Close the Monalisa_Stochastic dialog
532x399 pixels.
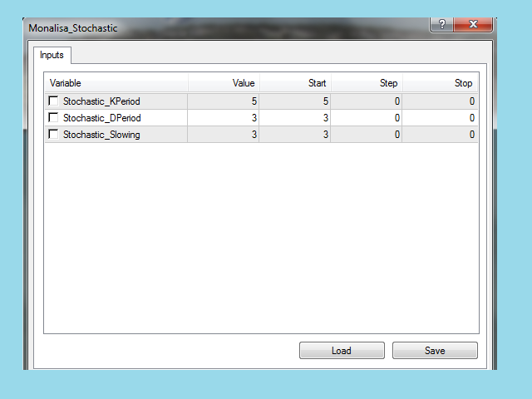pos(473,24)
